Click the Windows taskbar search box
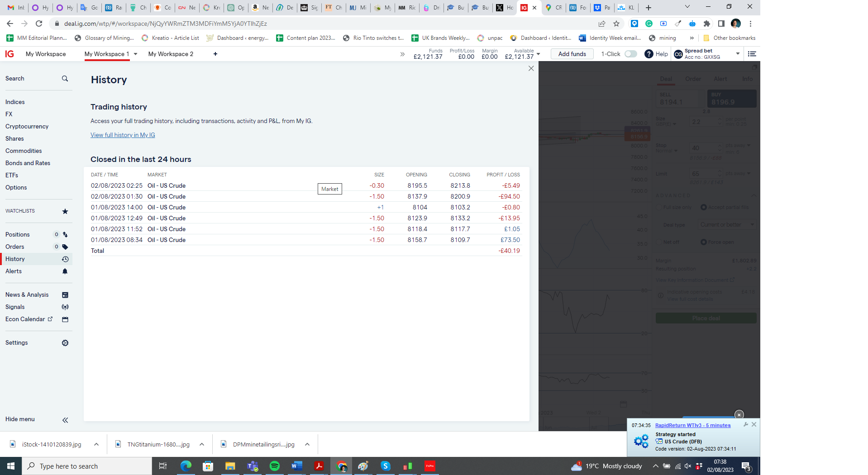 [86, 466]
